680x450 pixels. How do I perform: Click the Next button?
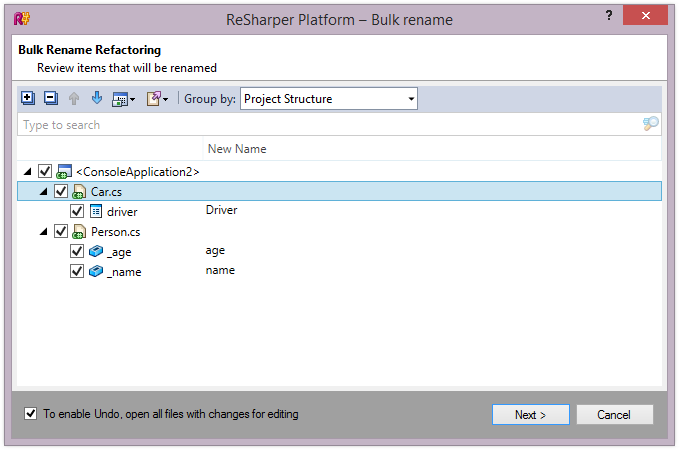530,414
